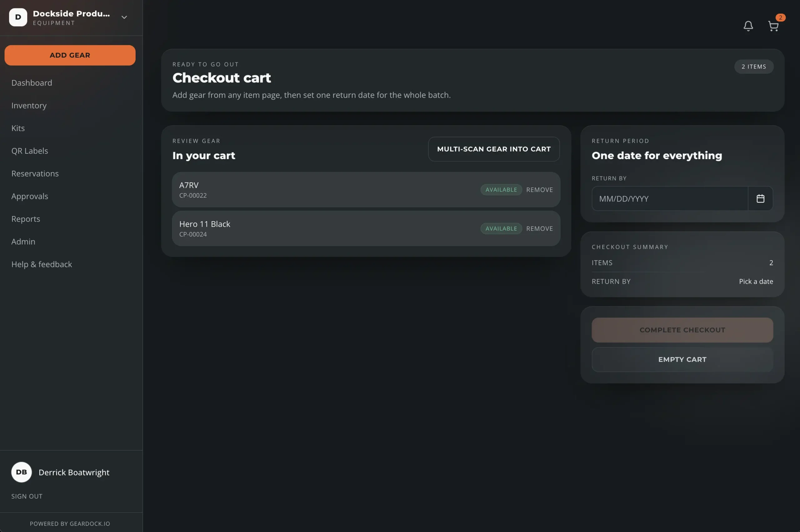Open the Reservations page

(x=35, y=174)
